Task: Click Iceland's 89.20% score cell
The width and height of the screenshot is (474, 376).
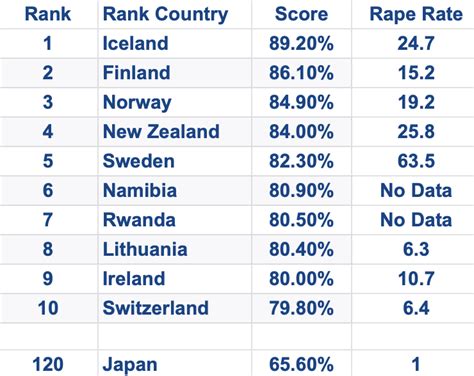Action: (301, 44)
